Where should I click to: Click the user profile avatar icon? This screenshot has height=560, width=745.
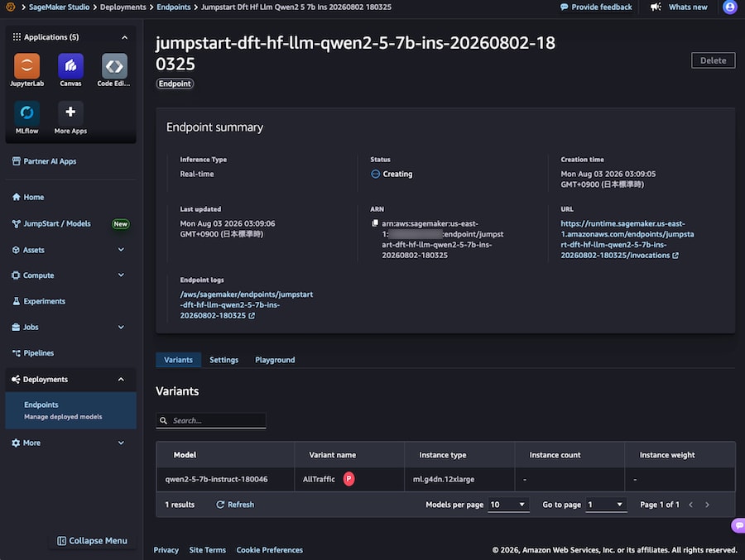730,7
